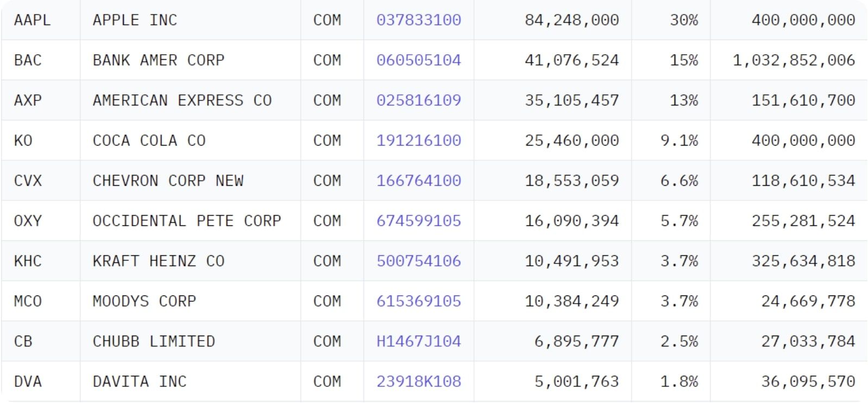
Task: Open the Kraft Heinz CUSIP link 500754106
Action: pos(419,261)
